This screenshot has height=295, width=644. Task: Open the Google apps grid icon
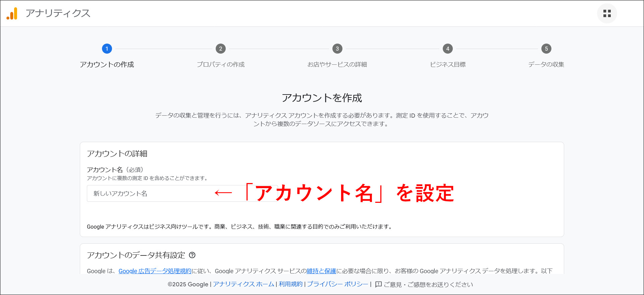(x=607, y=13)
